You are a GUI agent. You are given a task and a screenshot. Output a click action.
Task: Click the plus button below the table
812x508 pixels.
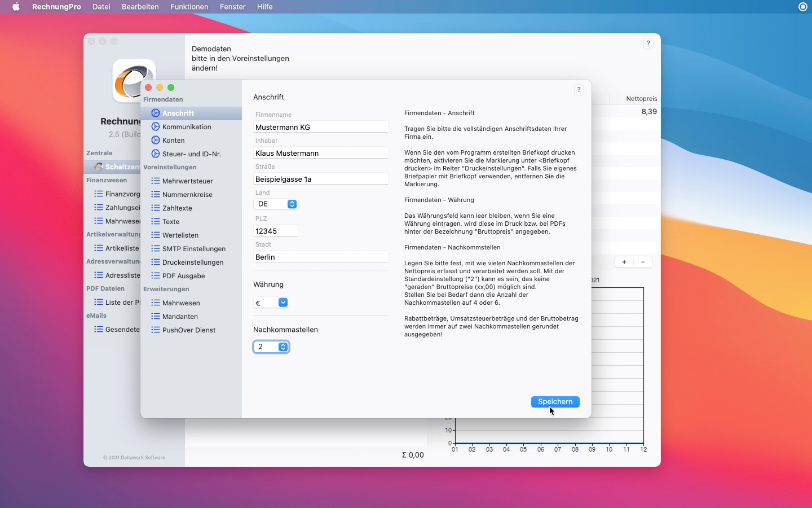pyautogui.click(x=624, y=262)
